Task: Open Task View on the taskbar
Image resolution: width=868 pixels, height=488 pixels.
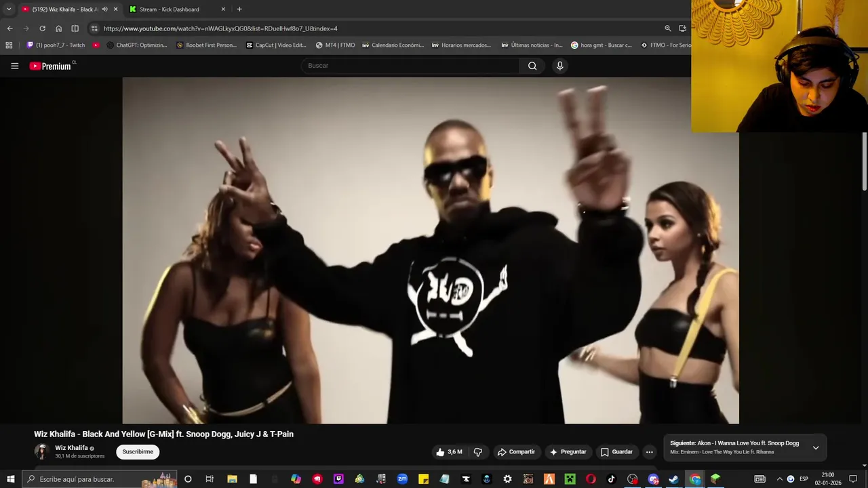Action: point(210,479)
